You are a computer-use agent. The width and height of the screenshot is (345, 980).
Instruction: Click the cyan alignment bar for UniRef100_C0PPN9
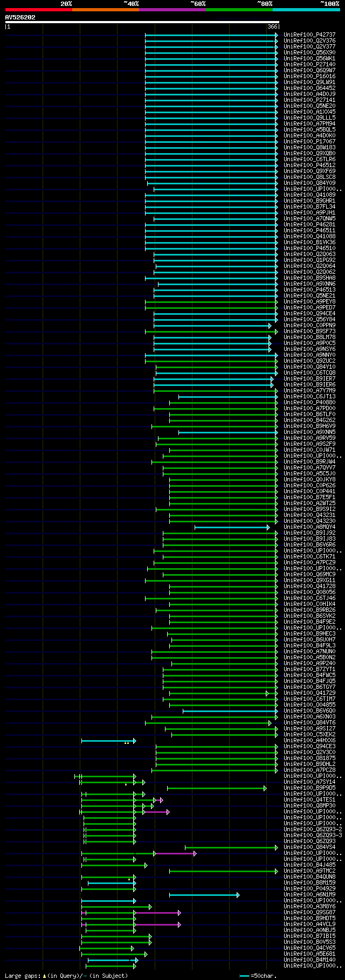pos(212,326)
